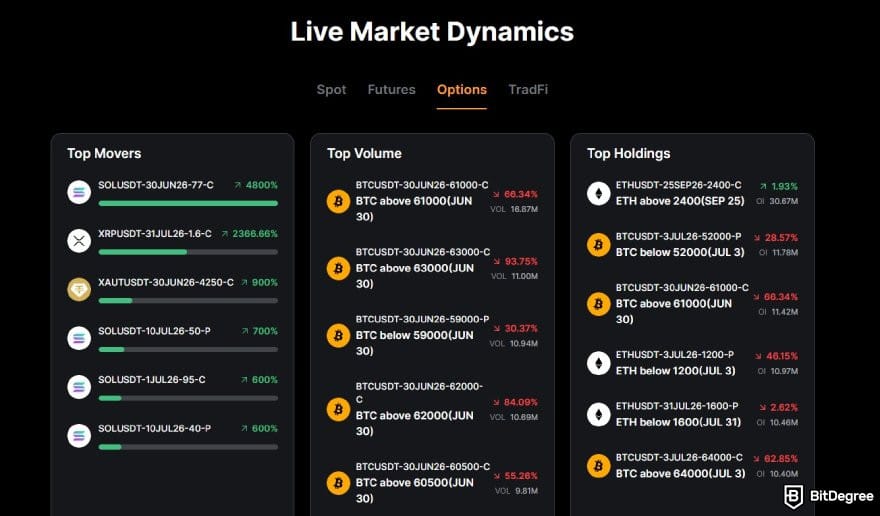Open BTCUSDT-30JUN26-63000-C in Top Volume

(x=423, y=252)
